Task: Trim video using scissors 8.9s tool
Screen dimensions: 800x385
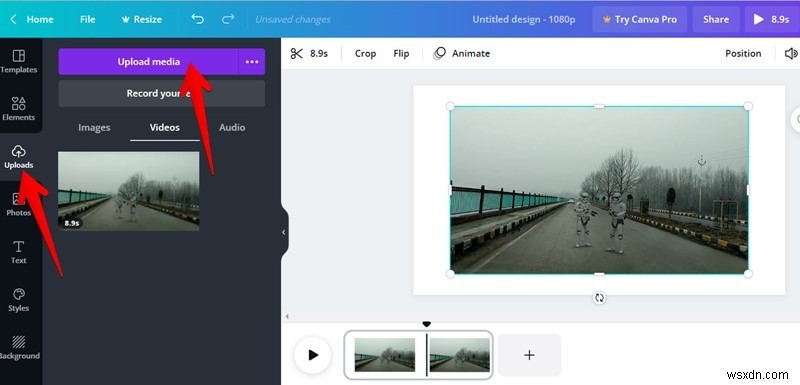Action: coord(309,54)
